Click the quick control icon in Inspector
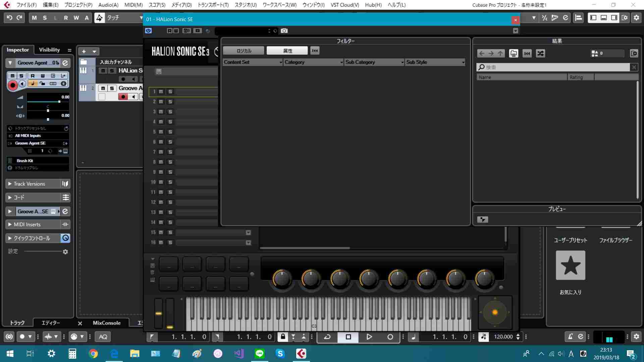Viewport: 644px width, 362px height. click(x=65, y=238)
